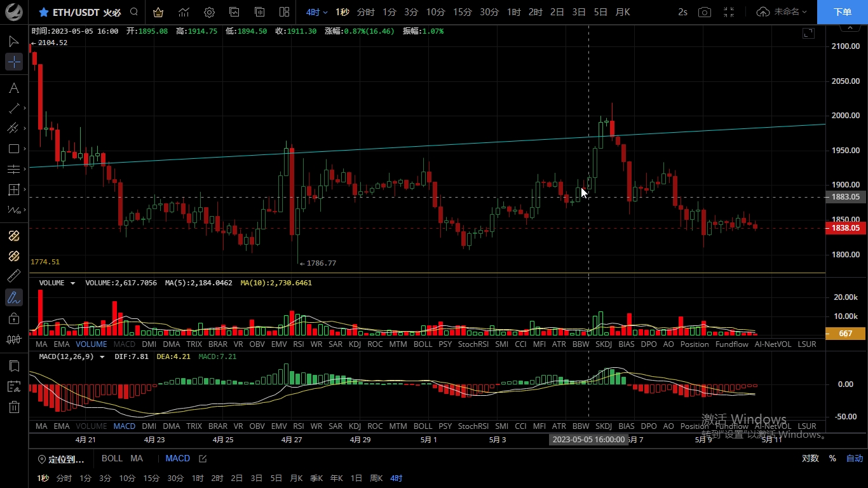
Task: Take a chart screenshot with camera icon
Action: [x=704, y=12]
